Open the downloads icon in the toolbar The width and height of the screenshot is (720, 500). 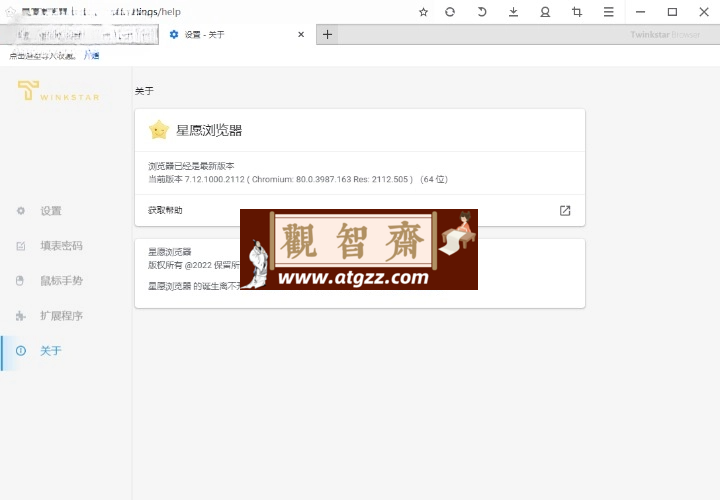(x=513, y=12)
